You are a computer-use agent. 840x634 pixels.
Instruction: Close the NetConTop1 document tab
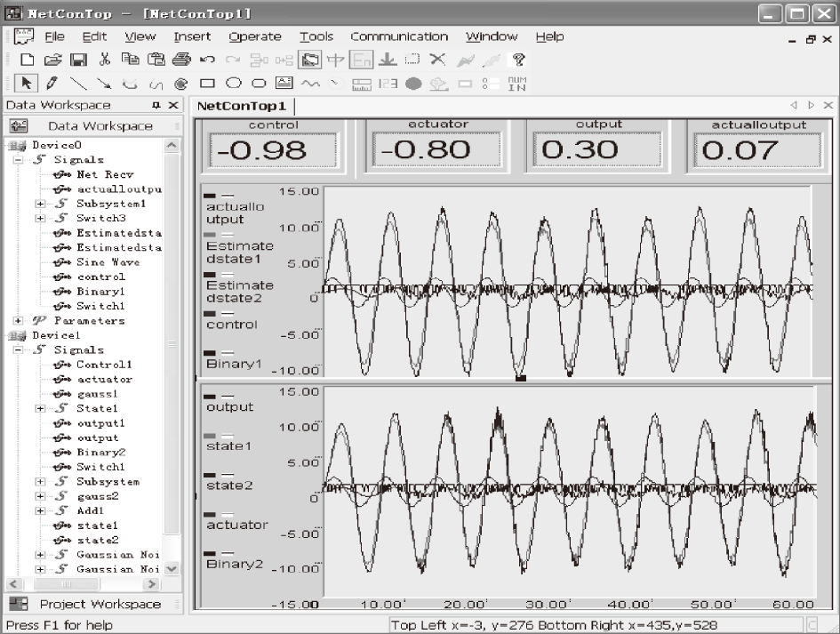(x=828, y=105)
